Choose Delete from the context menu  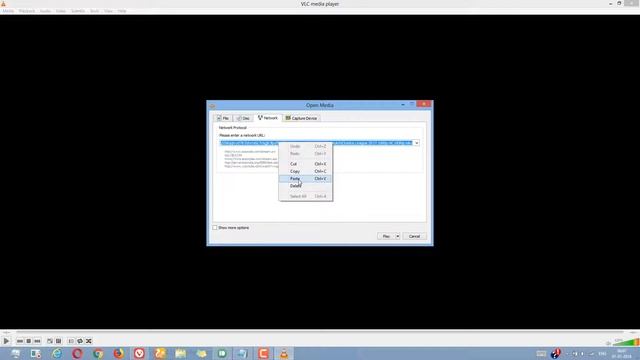(305, 186)
